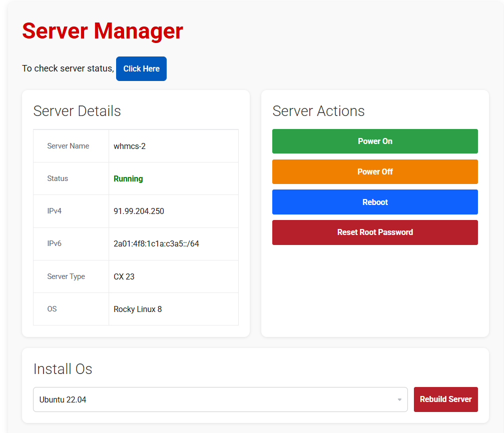The image size is (504, 433).
Task: Click the IPv4 address 91.99.204.250
Action: click(x=139, y=211)
